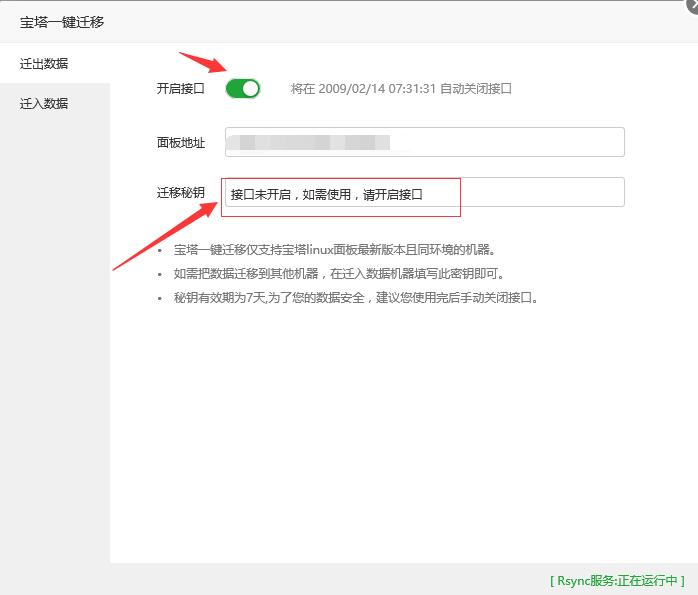Screen dimensions: 698x595
Task: Click the note about 宝塔linux面板最新版本
Action: (334, 250)
